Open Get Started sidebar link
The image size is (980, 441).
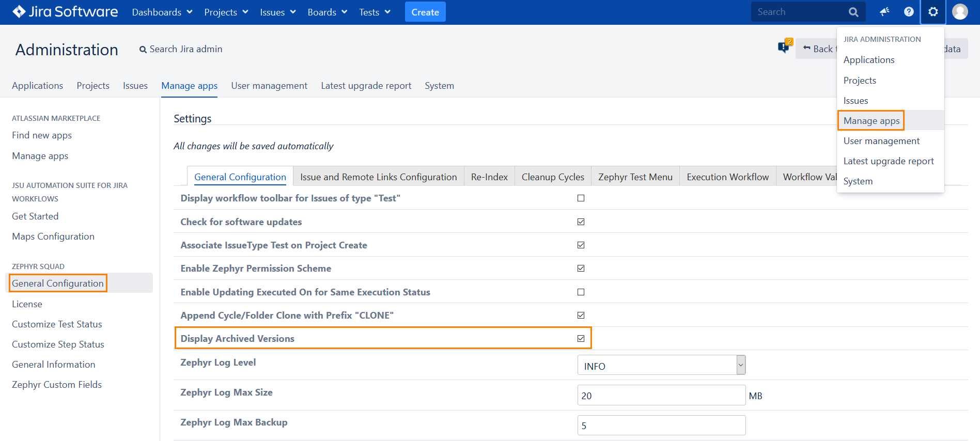35,216
